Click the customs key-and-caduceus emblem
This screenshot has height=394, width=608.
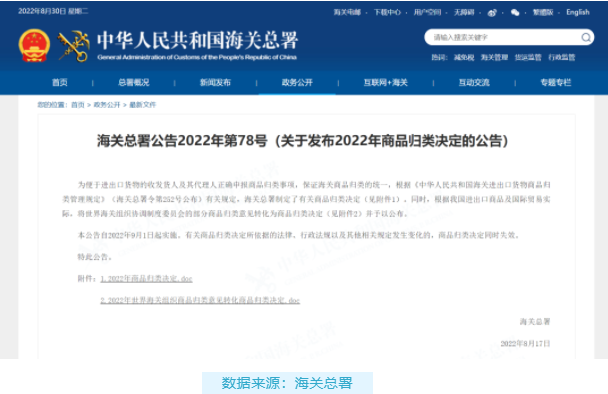(73, 46)
